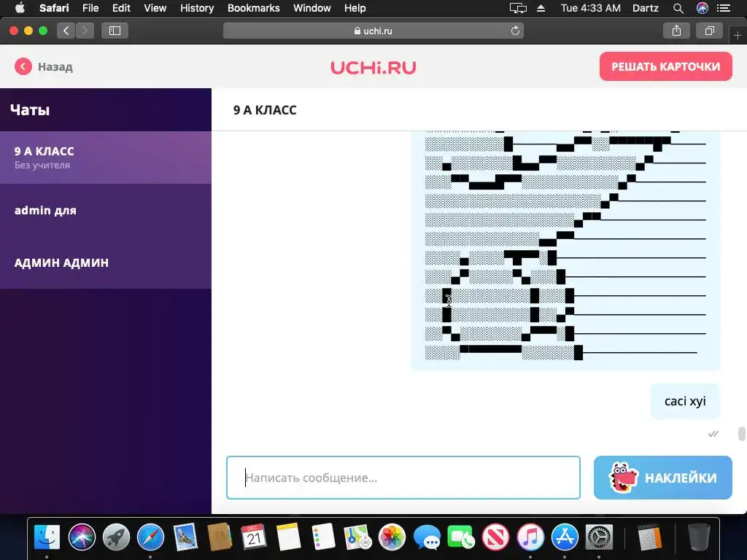Screen dimensions: 747x560
Task: Reload the page with the refresh icon
Action: (515, 31)
